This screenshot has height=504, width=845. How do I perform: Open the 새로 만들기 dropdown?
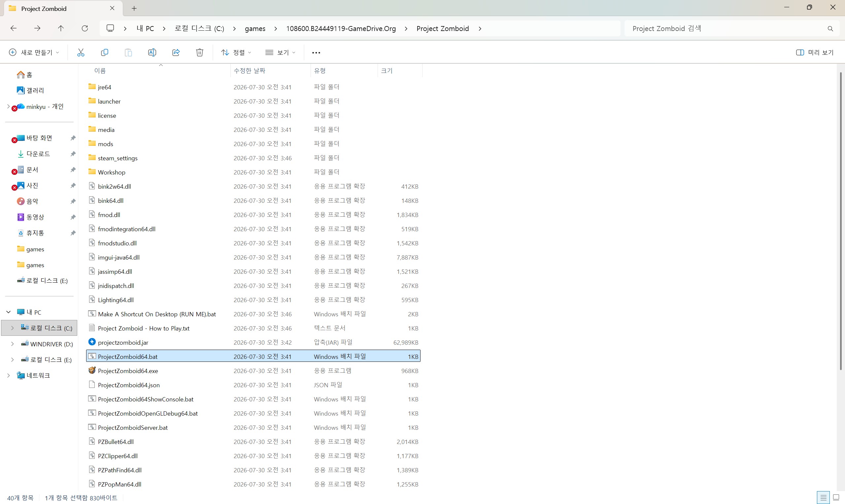coord(34,52)
